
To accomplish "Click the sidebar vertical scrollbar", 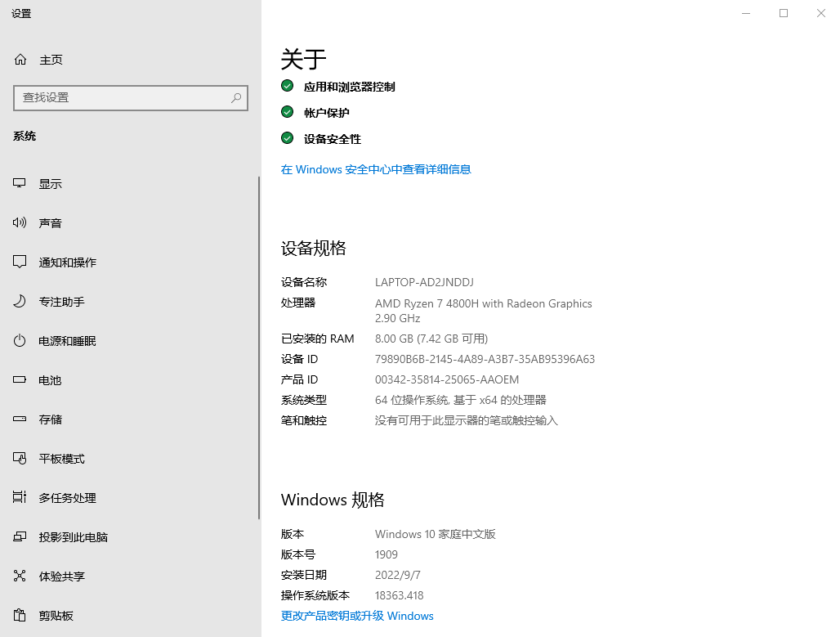I will 259,348.
